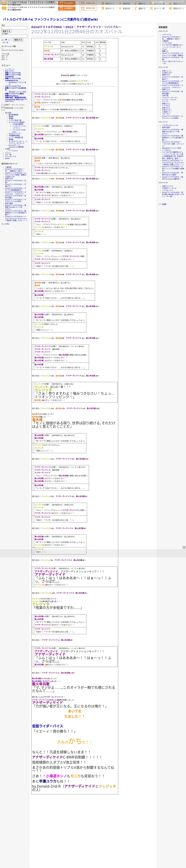
Task: Select the 'or' radio button
Action: click(11, 39)
